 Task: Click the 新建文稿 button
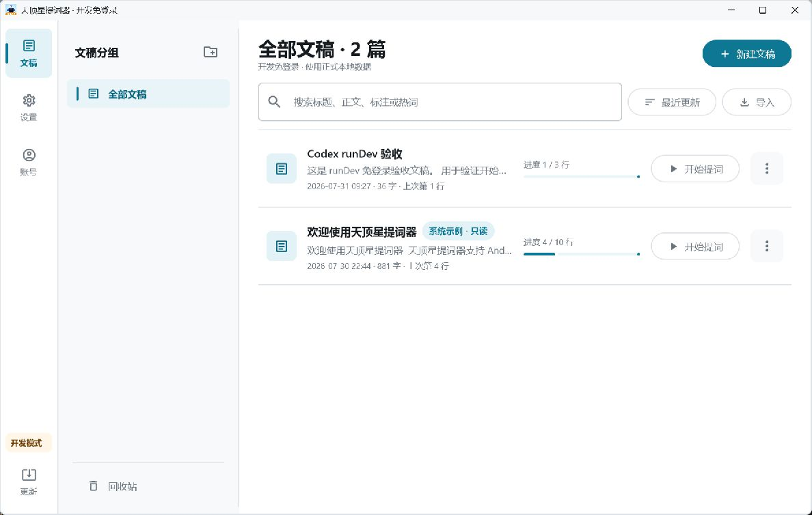747,54
